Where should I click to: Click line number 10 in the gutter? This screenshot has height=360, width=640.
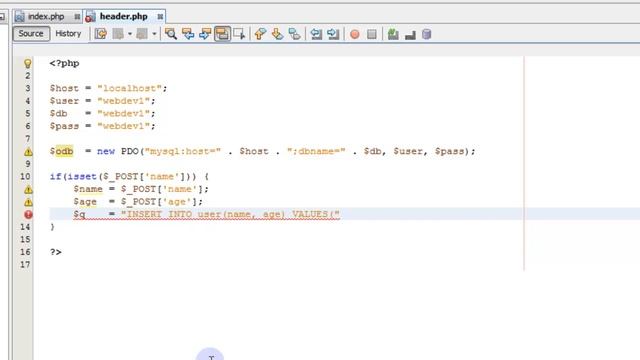tap(25, 176)
